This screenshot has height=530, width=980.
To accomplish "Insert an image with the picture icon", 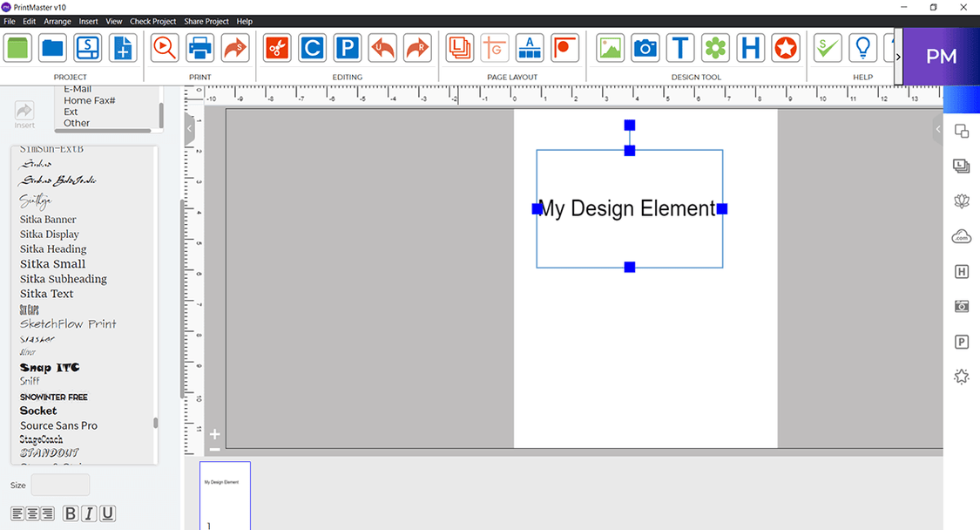I will tap(610, 48).
